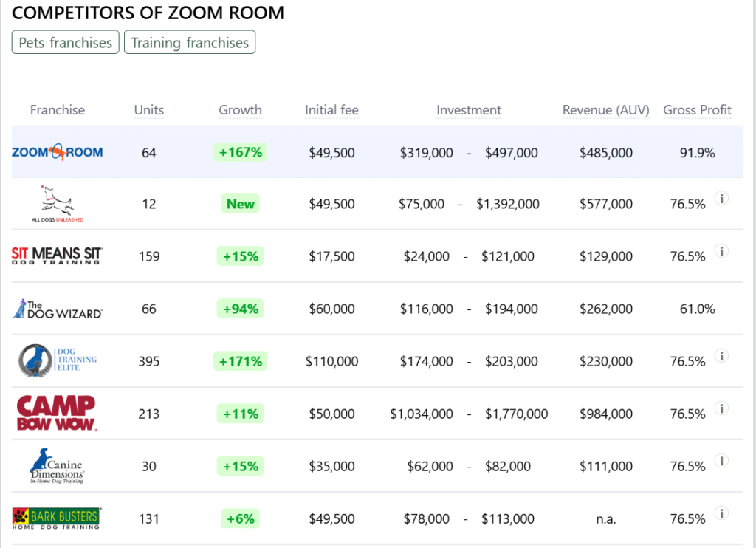Click the $485,000 revenue value

[x=606, y=153]
